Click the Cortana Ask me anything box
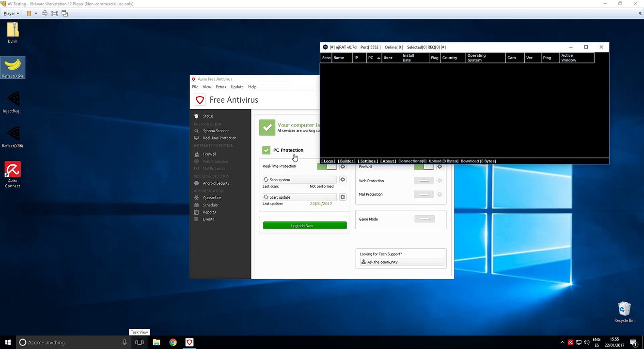The image size is (644, 349). [74, 342]
